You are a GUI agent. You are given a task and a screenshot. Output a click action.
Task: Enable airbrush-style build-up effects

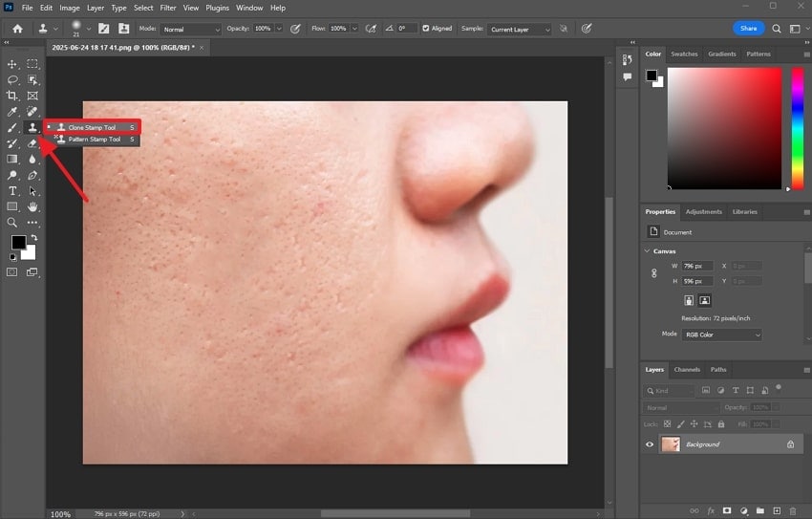coord(371,29)
